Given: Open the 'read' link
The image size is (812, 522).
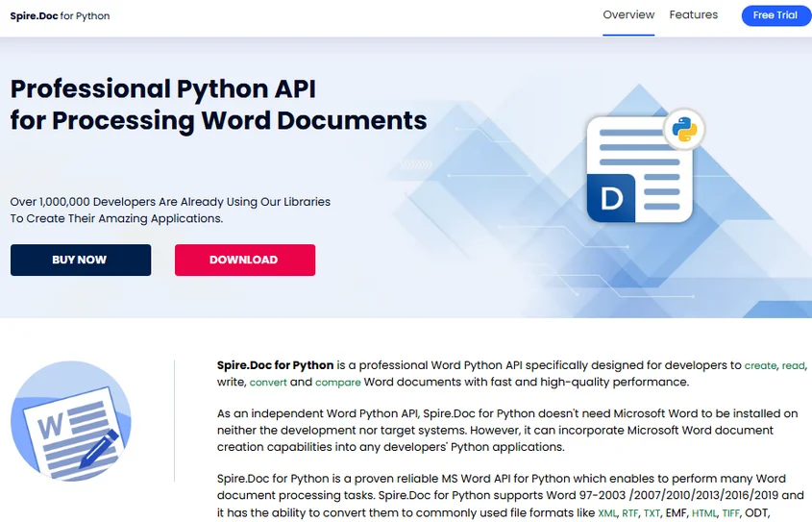Looking at the screenshot, I should coord(793,365).
